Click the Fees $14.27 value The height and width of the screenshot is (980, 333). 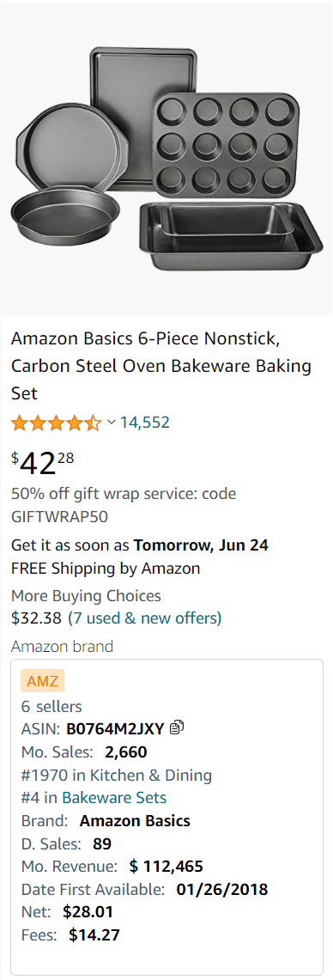point(94,935)
